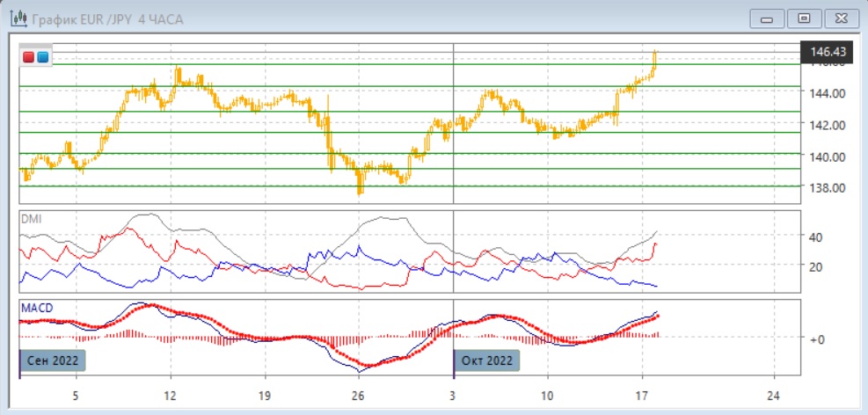Click the Окт 2022 month marker
This screenshot has width=868, height=415.
[487, 361]
